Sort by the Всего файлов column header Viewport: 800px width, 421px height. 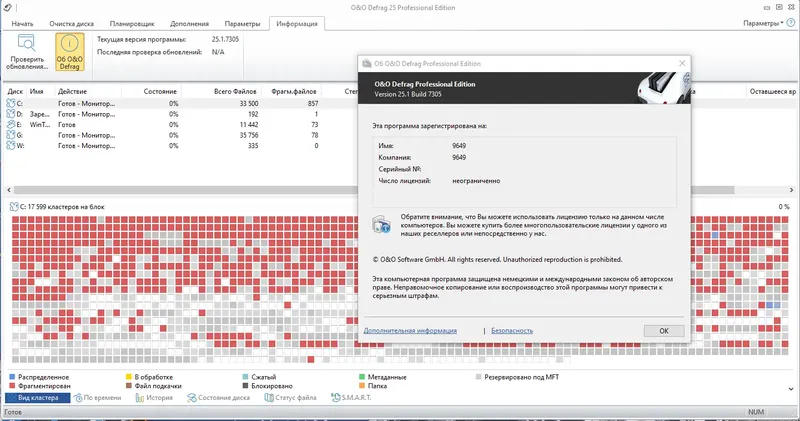pos(235,91)
